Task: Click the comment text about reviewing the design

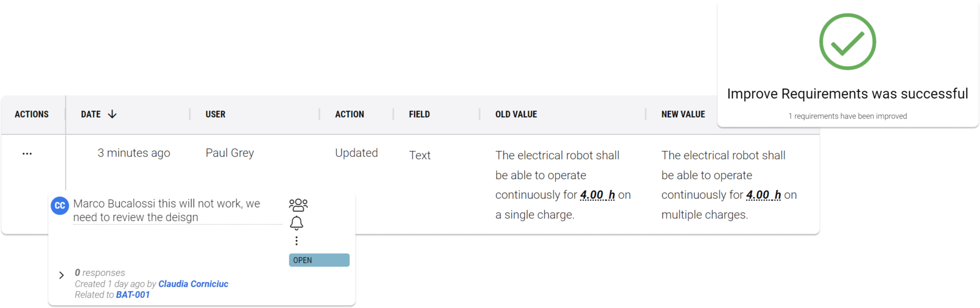Action: click(167, 210)
